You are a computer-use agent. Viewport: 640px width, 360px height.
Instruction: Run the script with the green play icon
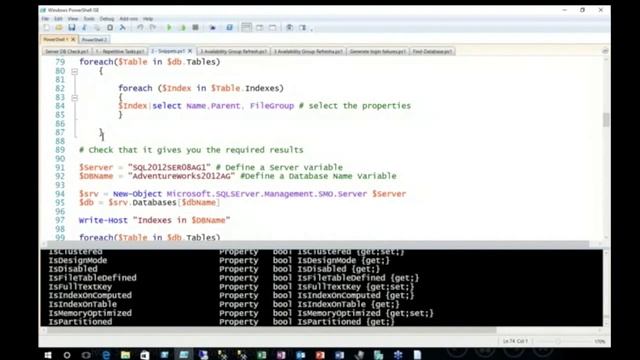[169, 28]
